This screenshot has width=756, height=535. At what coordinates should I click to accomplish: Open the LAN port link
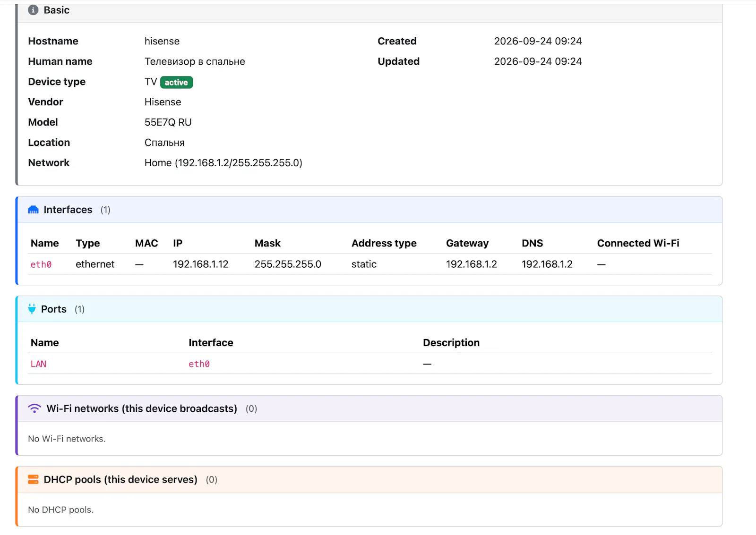tap(38, 364)
